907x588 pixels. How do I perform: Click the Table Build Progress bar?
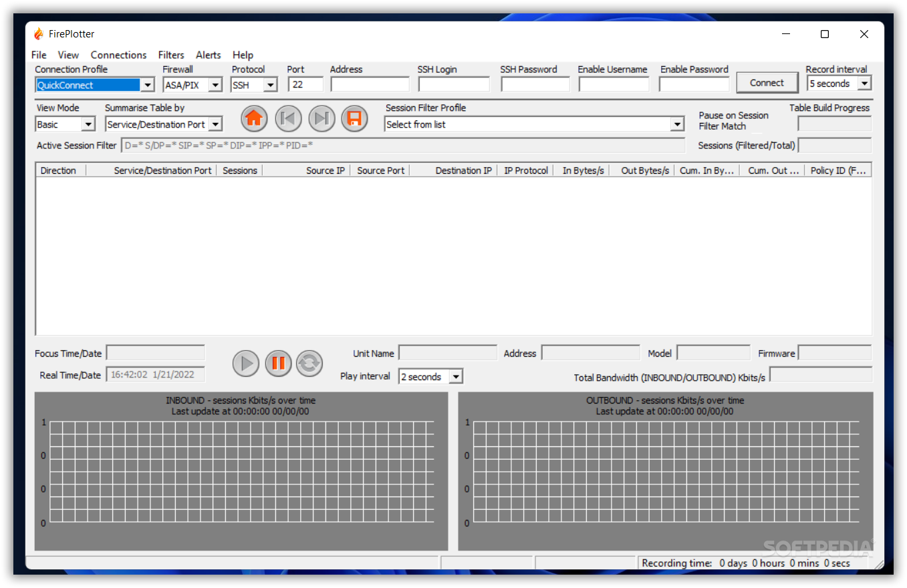tap(835, 124)
